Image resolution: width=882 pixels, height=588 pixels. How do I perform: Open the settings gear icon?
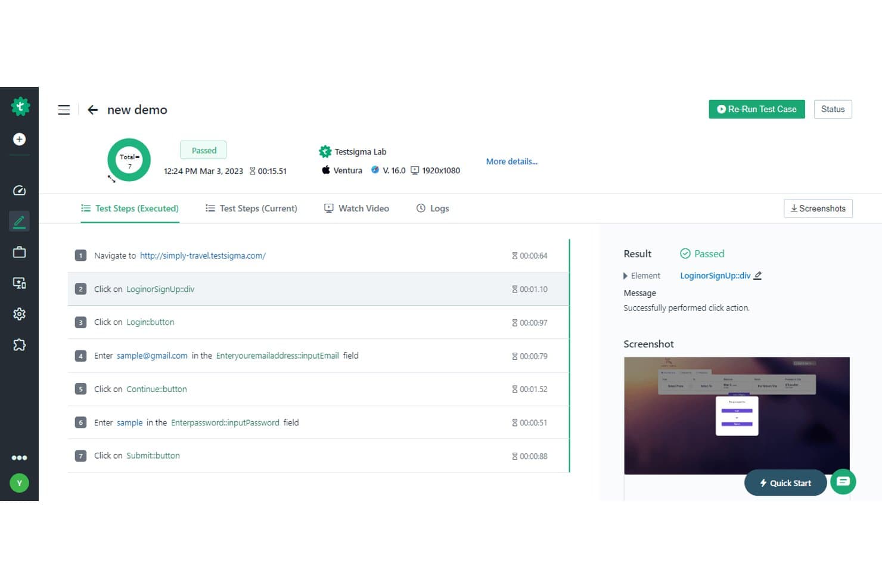click(x=20, y=314)
